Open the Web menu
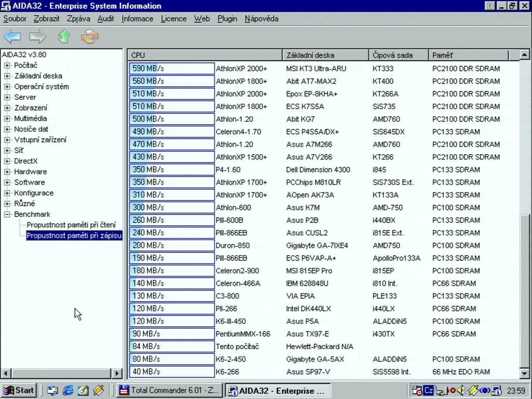Image resolution: width=532 pixels, height=399 pixels. point(202,19)
